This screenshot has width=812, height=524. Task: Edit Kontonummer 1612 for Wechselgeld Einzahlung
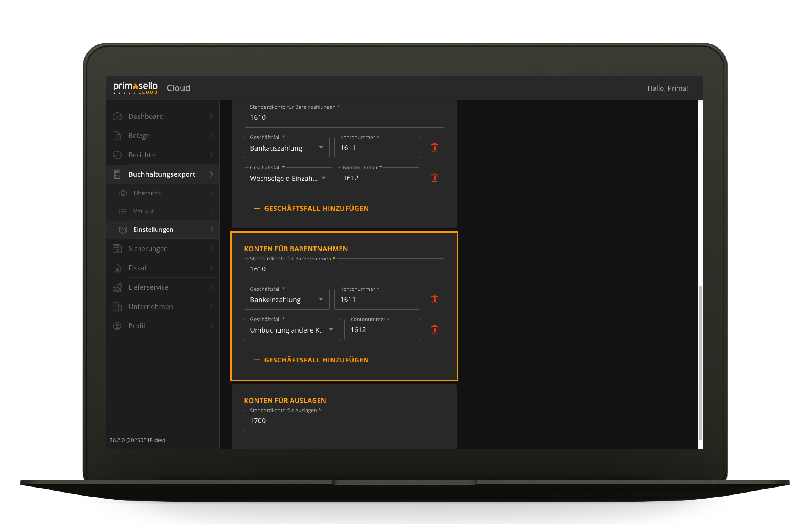coord(379,178)
